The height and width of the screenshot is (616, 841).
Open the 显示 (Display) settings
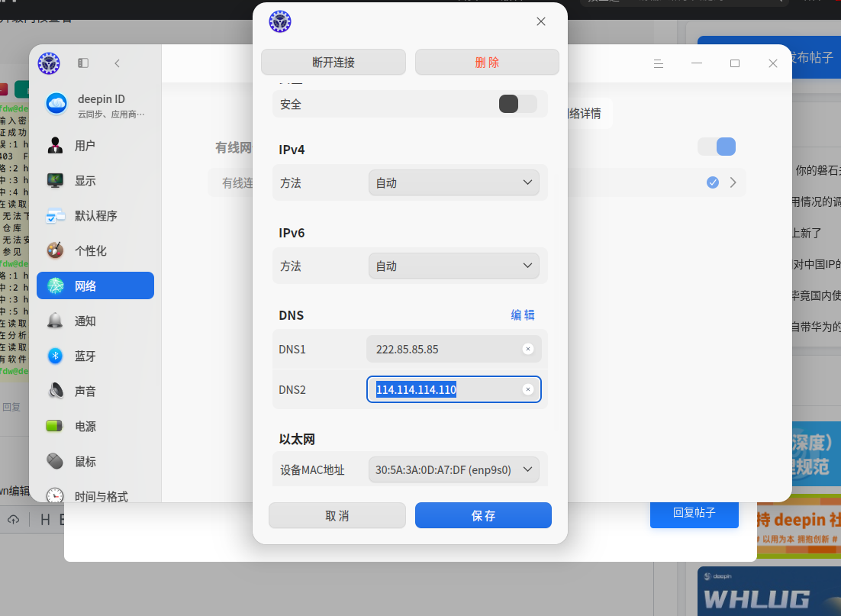click(x=95, y=181)
